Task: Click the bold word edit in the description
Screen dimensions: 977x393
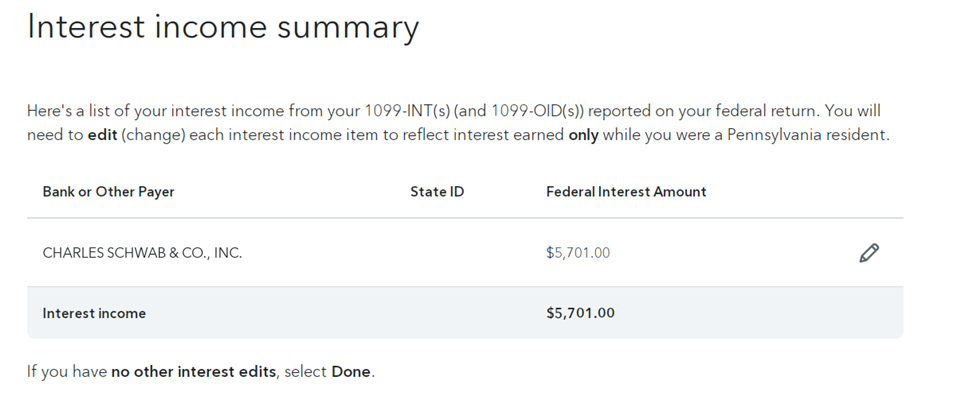Action: (102, 135)
